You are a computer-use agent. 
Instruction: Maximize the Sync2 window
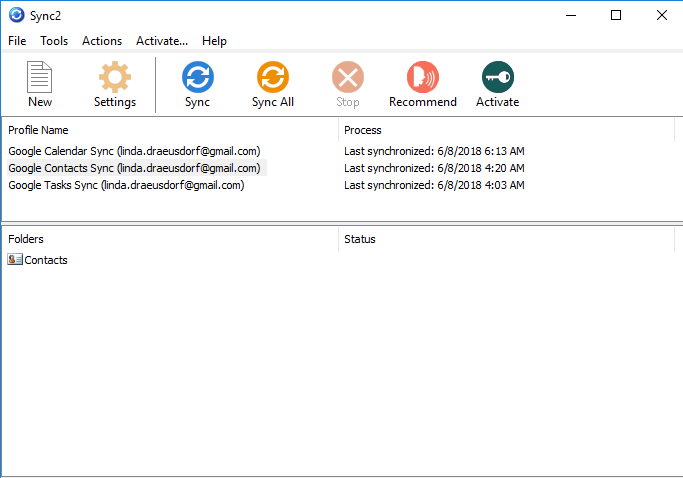click(616, 15)
